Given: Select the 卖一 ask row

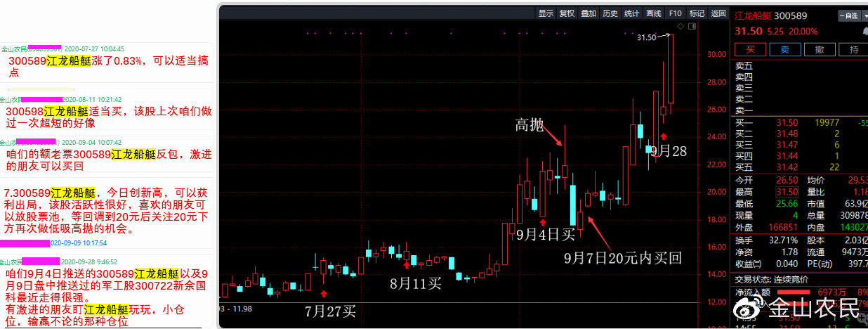Looking at the screenshot, I should coord(801,110).
